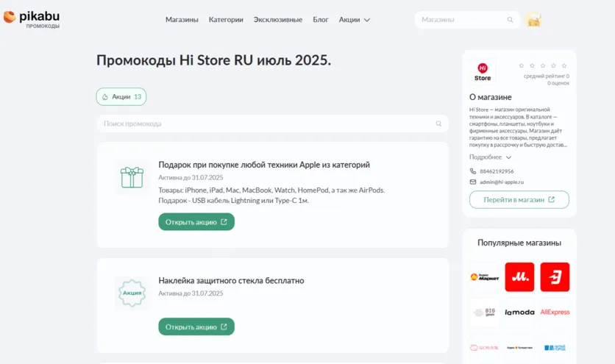
Task: Rate the store with five stars
Action: (565, 65)
